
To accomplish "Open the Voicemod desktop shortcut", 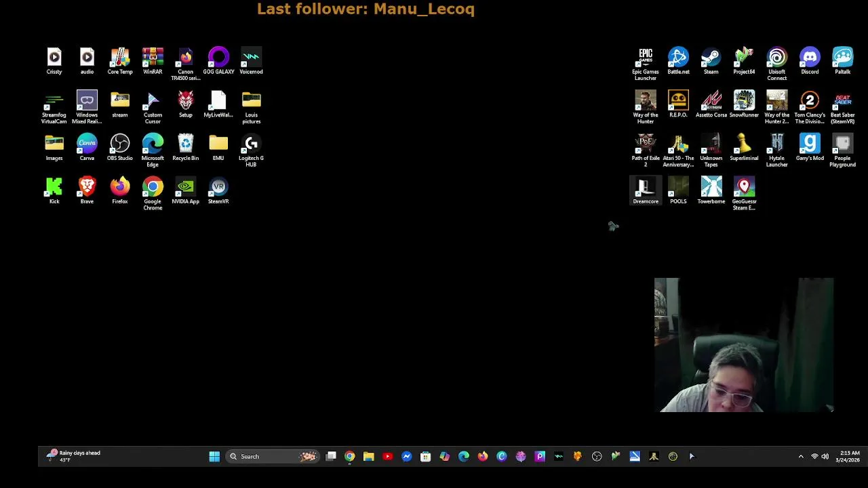I will 251,61.
